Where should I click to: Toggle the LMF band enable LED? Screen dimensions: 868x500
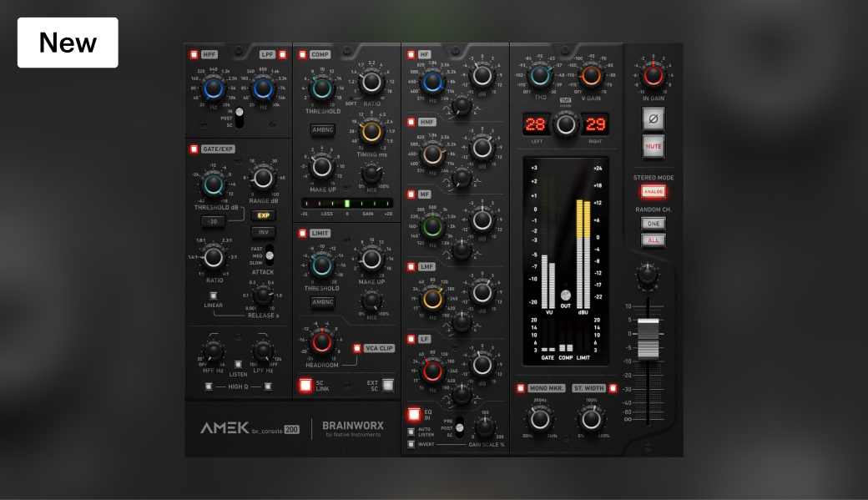pyautogui.click(x=411, y=266)
